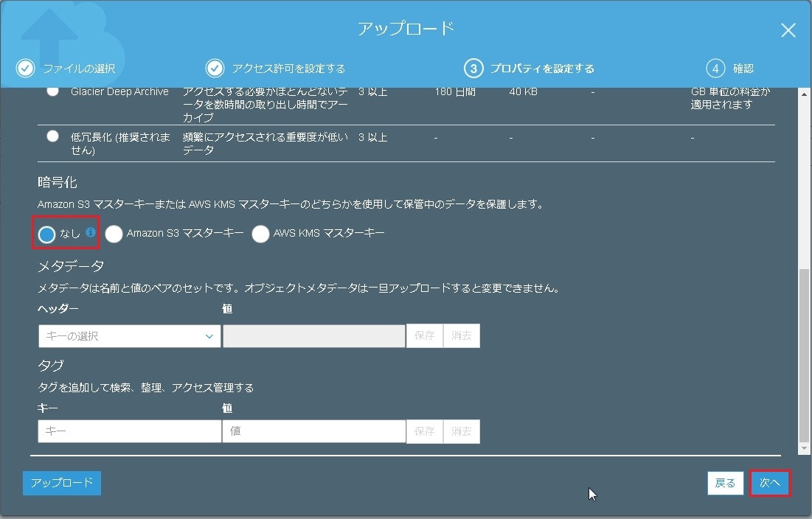Click the X icon to close the upload dialog

click(x=788, y=30)
